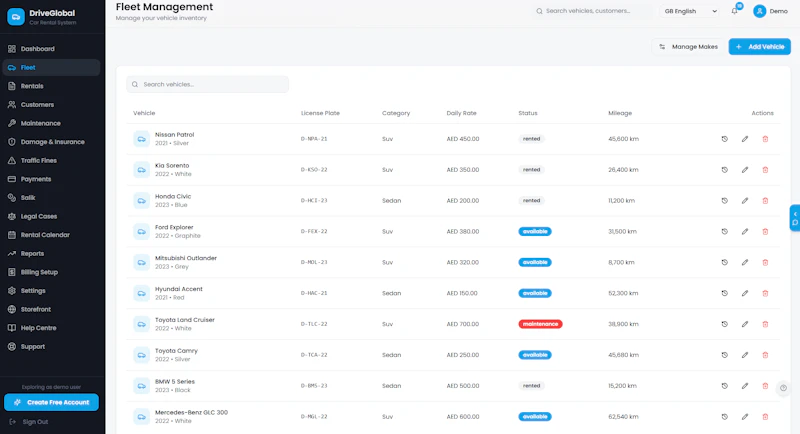This screenshot has height=434, width=800.
Task: Click the Toyota Camry car thumbnail icon
Action: [x=141, y=355]
